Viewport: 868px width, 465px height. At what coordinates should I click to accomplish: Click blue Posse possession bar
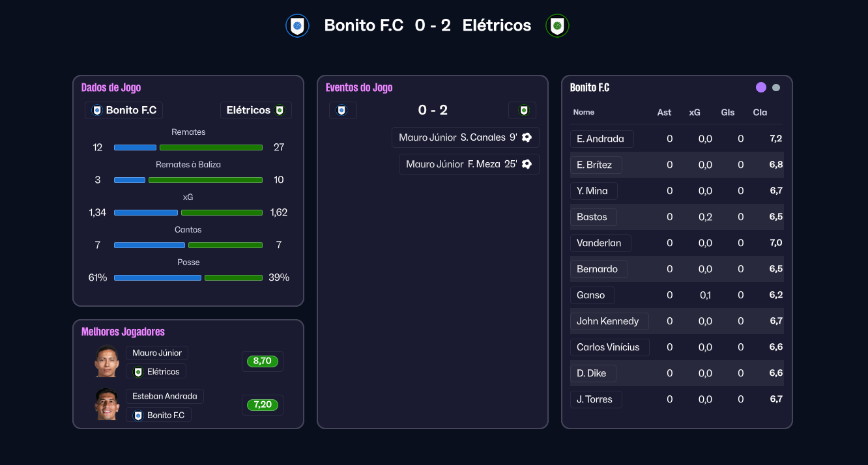click(x=157, y=277)
